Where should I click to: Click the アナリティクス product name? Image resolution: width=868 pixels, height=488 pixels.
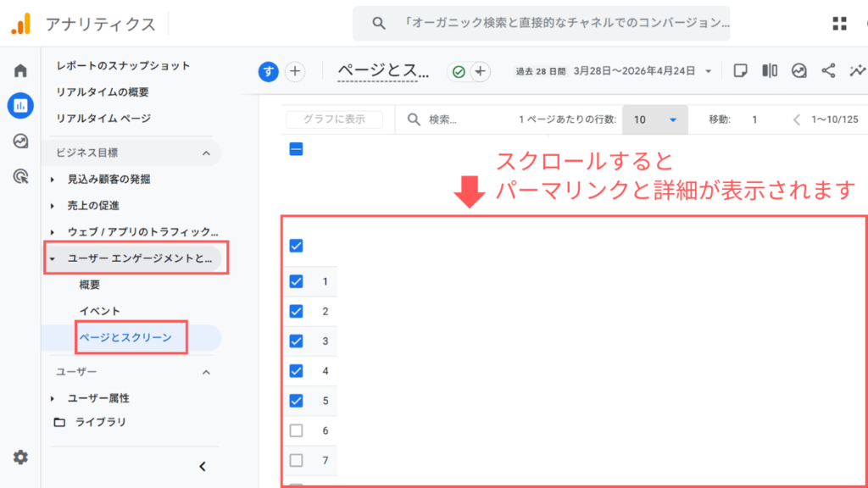click(101, 25)
